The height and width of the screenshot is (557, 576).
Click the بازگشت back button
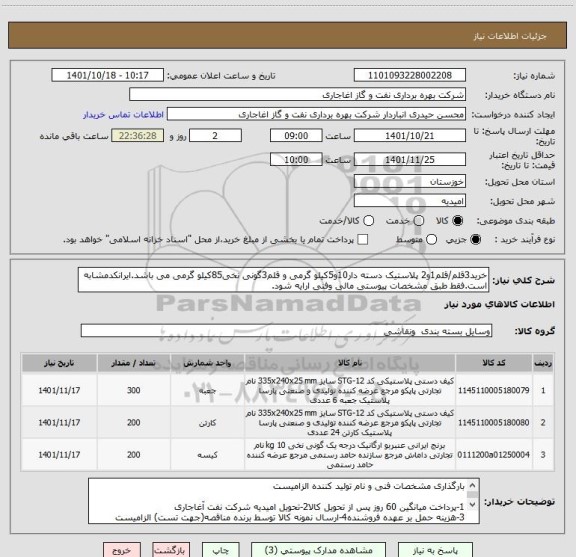[171, 550]
